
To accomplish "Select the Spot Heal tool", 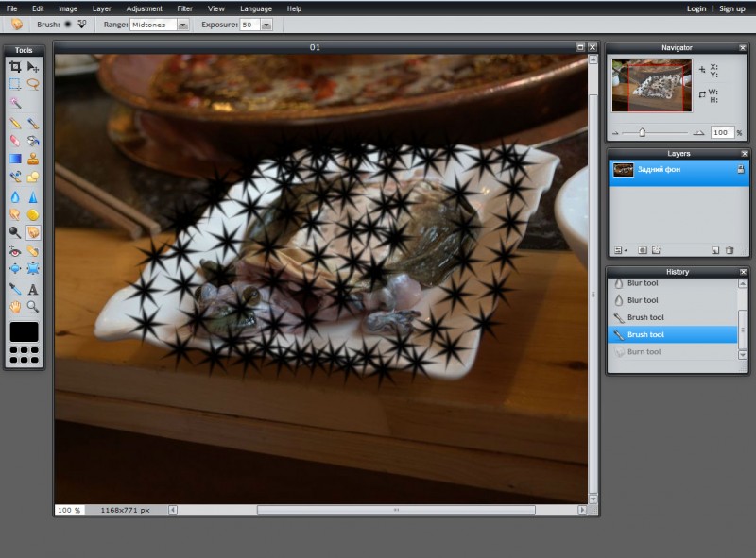I will pyautogui.click(x=33, y=251).
